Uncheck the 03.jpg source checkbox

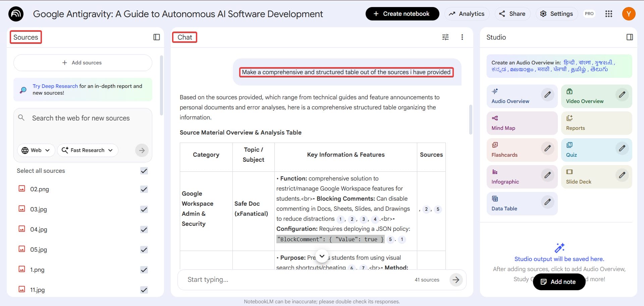[144, 209]
